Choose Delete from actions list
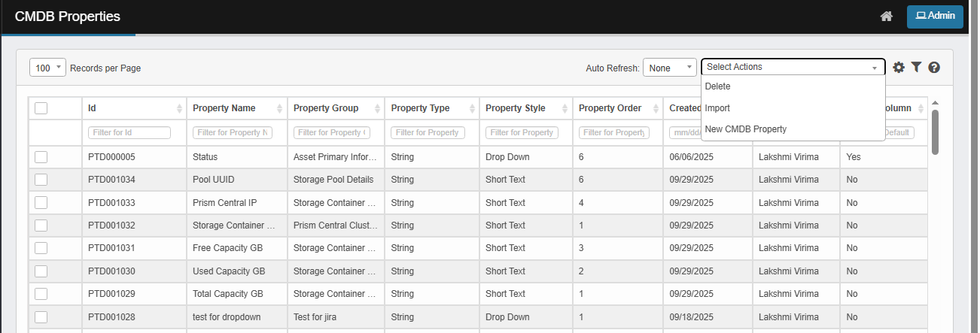The height and width of the screenshot is (333, 980). [717, 86]
